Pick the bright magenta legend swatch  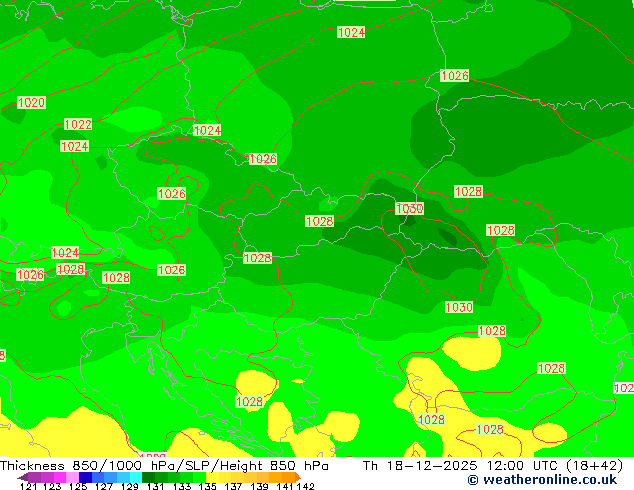pos(60,477)
